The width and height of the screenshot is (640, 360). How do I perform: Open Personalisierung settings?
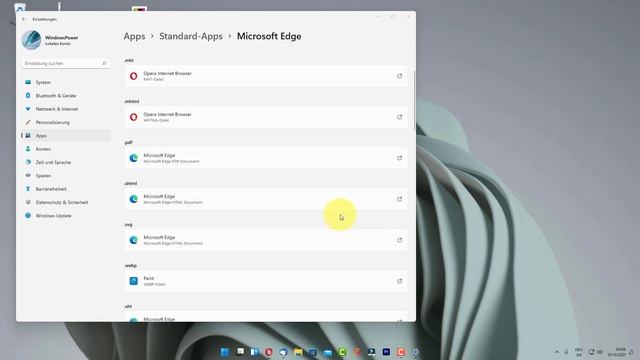pyautogui.click(x=66, y=122)
